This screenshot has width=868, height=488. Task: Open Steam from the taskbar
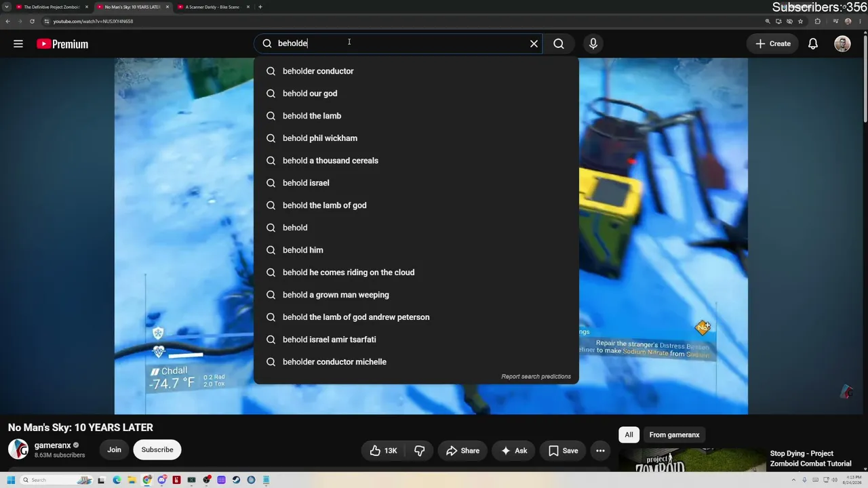coord(236,480)
